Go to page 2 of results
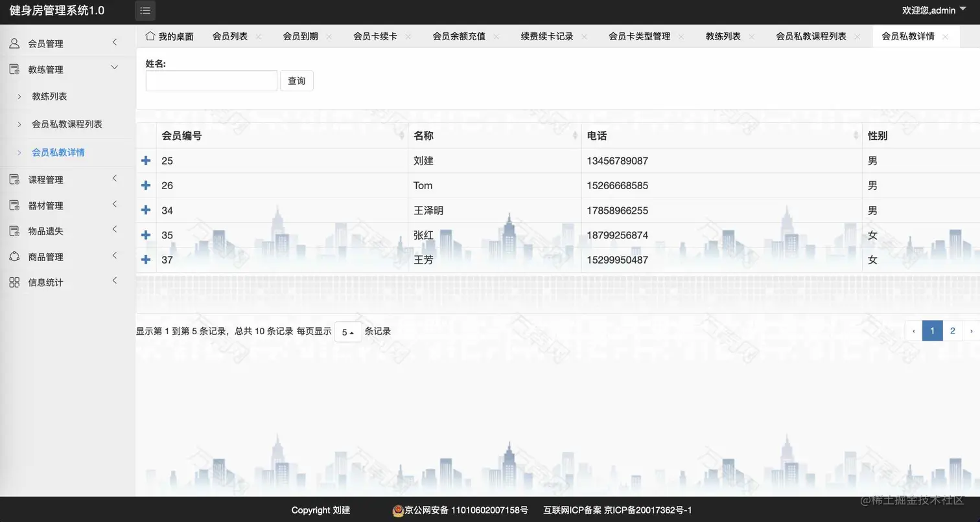This screenshot has width=980, height=522. tap(952, 331)
